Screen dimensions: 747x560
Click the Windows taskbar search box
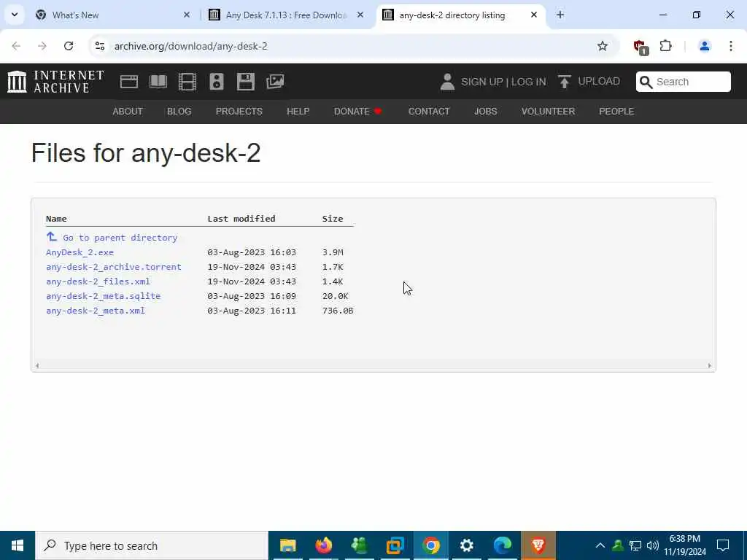click(x=152, y=545)
